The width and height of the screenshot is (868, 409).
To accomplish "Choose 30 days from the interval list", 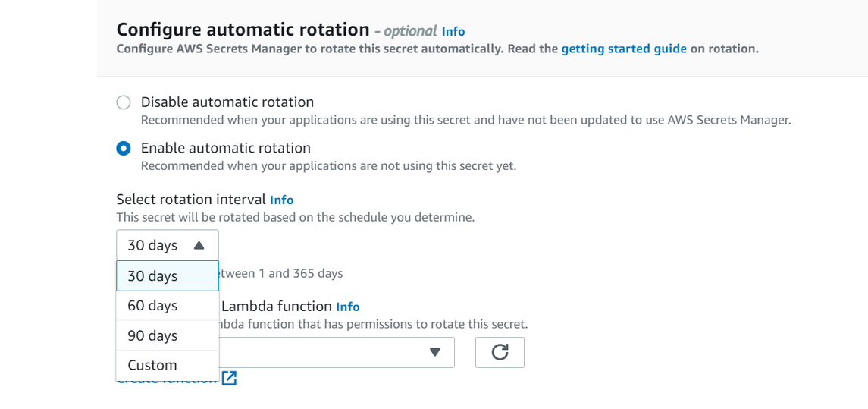I will 167,276.
